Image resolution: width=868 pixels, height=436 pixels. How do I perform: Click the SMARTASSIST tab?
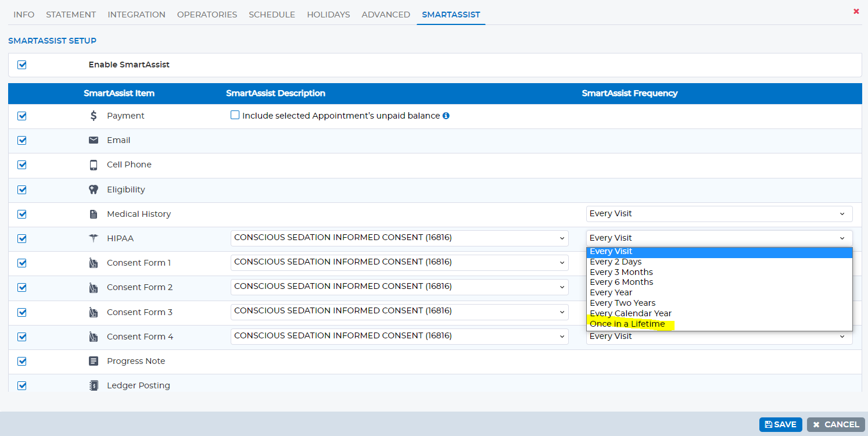point(451,15)
